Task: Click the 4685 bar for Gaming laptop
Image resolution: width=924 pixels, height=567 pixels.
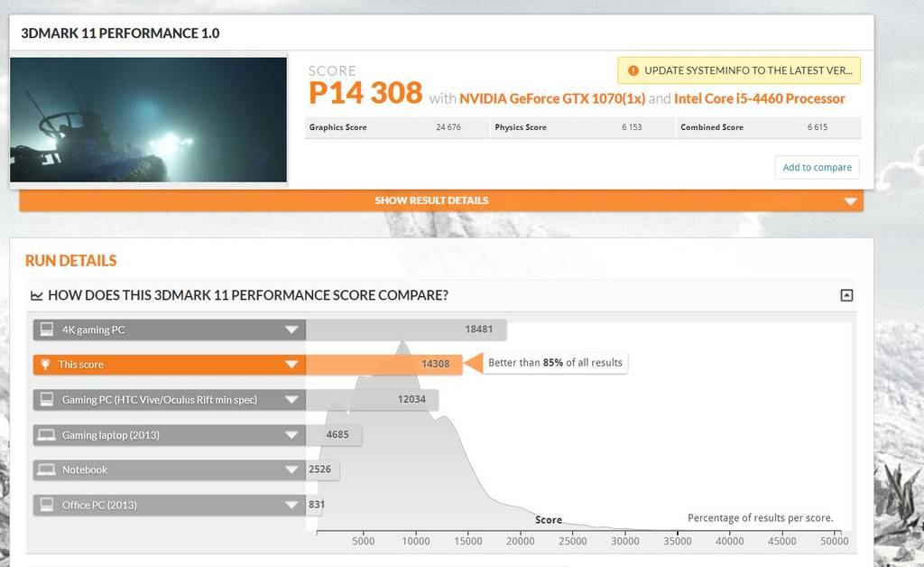Action: point(334,435)
